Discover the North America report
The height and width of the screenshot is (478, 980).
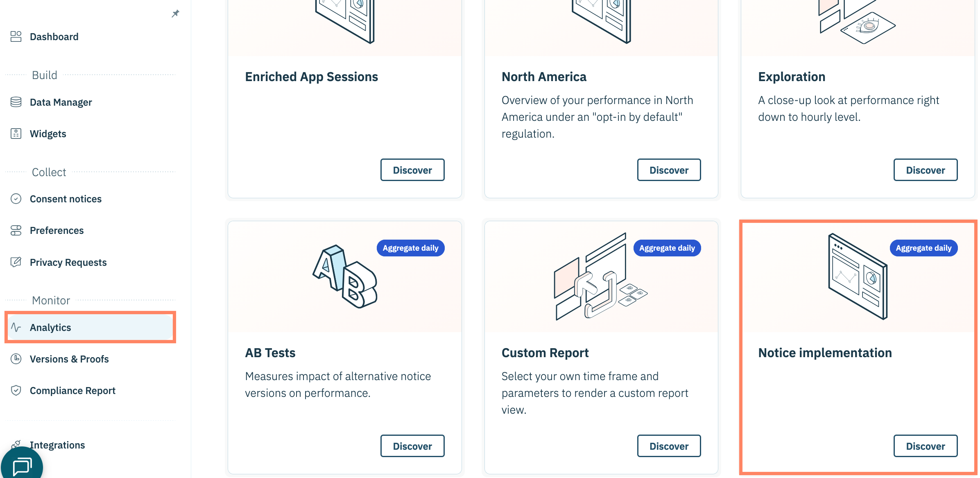pyautogui.click(x=668, y=170)
